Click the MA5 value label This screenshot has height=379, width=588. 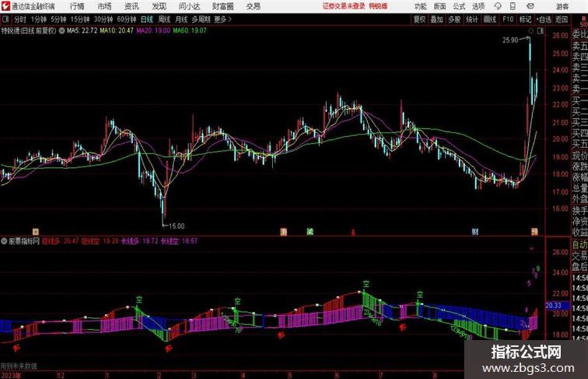click(x=82, y=30)
